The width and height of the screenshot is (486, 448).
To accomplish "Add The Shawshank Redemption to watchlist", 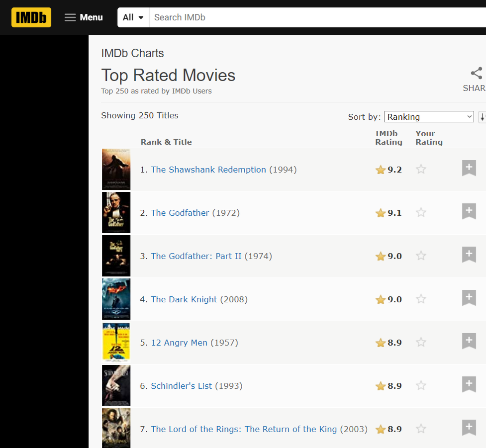I will (x=469, y=168).
